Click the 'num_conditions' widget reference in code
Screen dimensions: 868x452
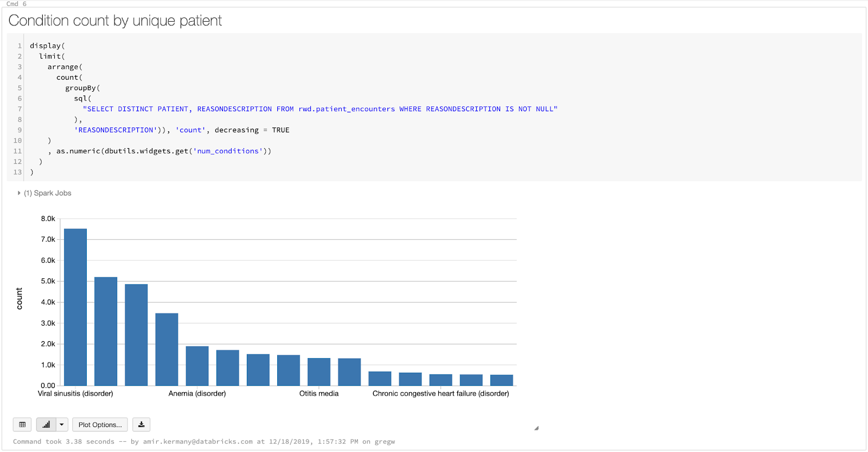click(x=228, y=151)
